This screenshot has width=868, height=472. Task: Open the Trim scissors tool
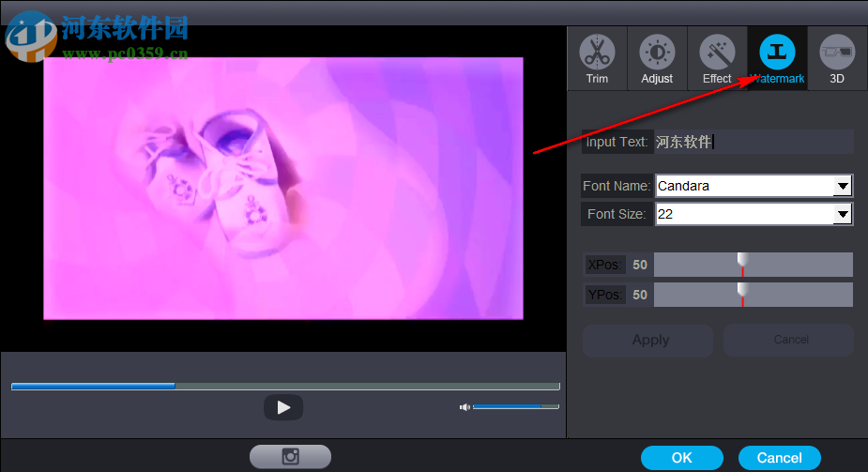(597, 58)
